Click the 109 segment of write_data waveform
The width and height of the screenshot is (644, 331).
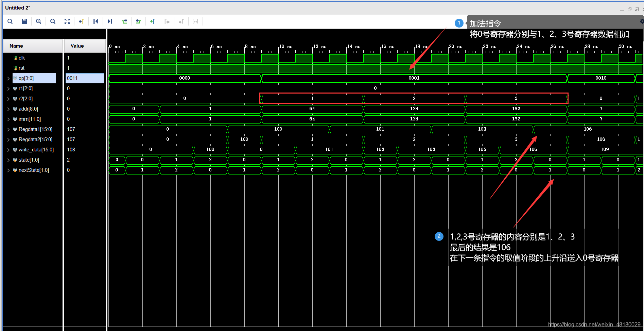point(605,150)
